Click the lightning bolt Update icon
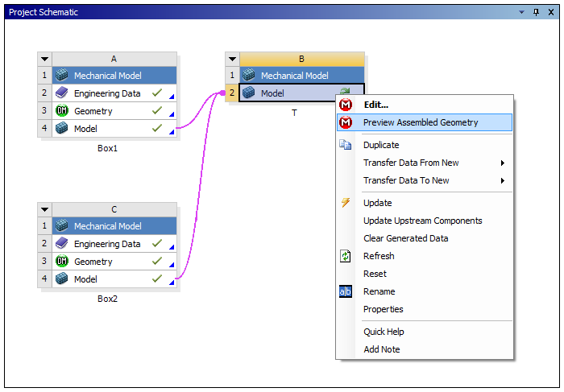The image size is (564, 392). 346,203
